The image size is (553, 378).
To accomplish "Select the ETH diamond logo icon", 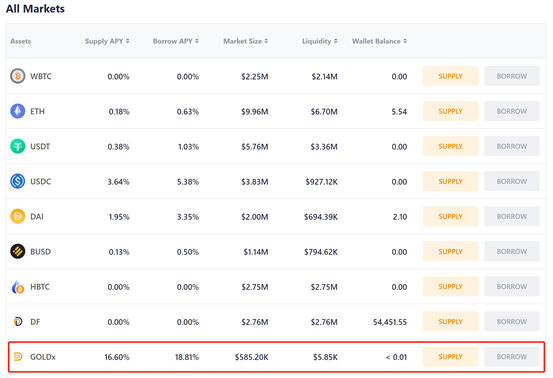I will point(18,111).
